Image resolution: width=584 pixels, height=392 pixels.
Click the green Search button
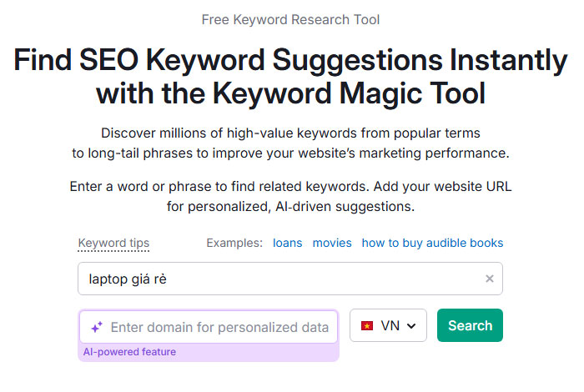pos(470,325)
